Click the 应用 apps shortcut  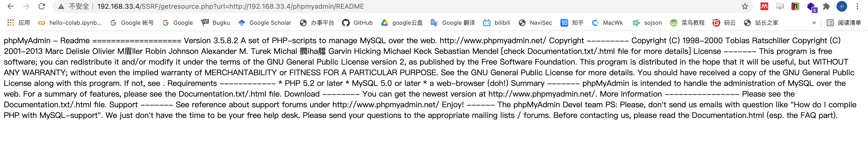click(x=19, y=23)
